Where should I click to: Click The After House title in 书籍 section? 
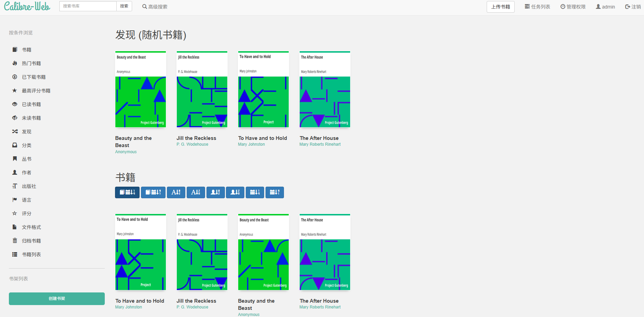coord(319,301)
